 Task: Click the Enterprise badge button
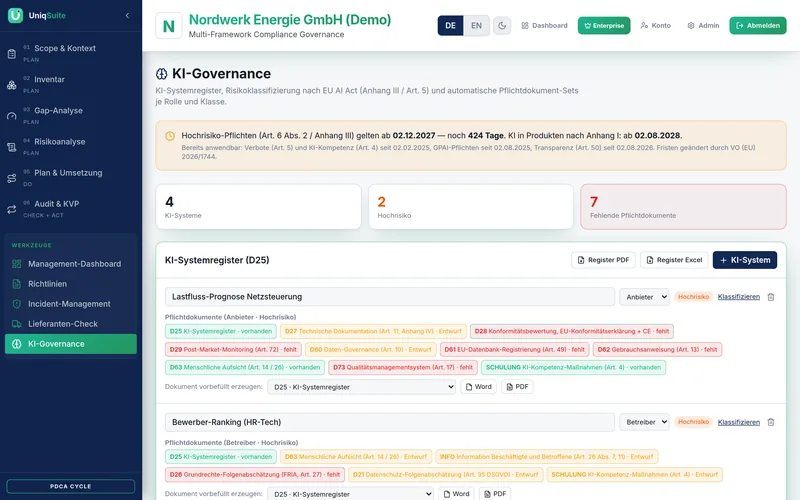[x=604, y=26]
